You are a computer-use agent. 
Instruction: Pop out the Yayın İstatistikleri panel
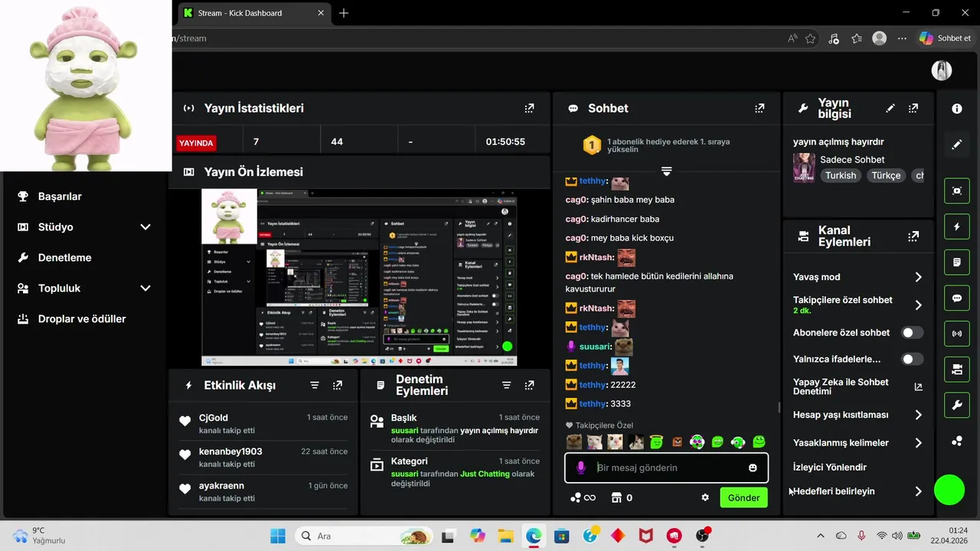(529, 109)
